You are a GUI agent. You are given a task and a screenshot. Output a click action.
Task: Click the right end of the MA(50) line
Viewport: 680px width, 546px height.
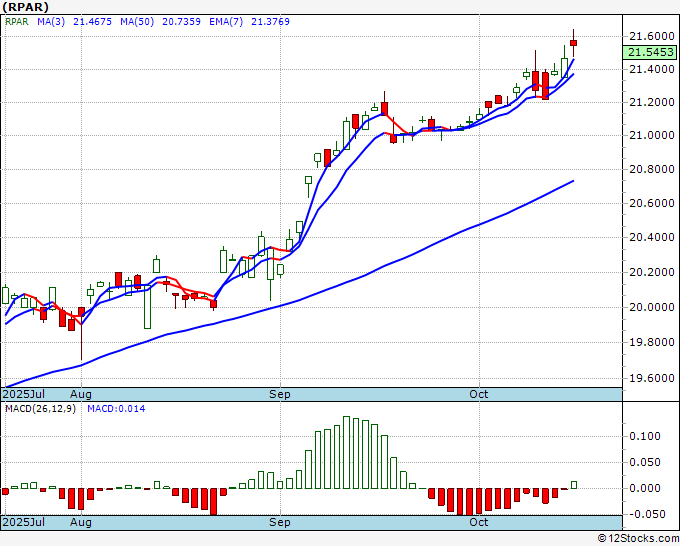573,181
